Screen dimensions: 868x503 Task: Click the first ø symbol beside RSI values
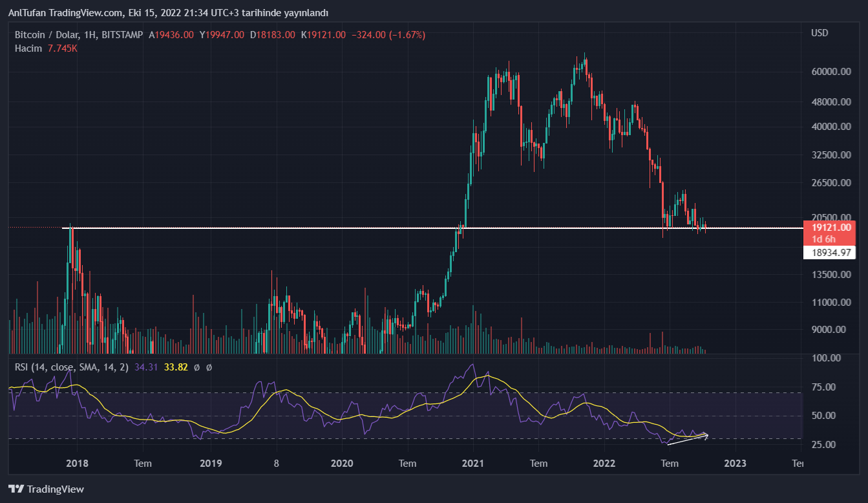197,367
